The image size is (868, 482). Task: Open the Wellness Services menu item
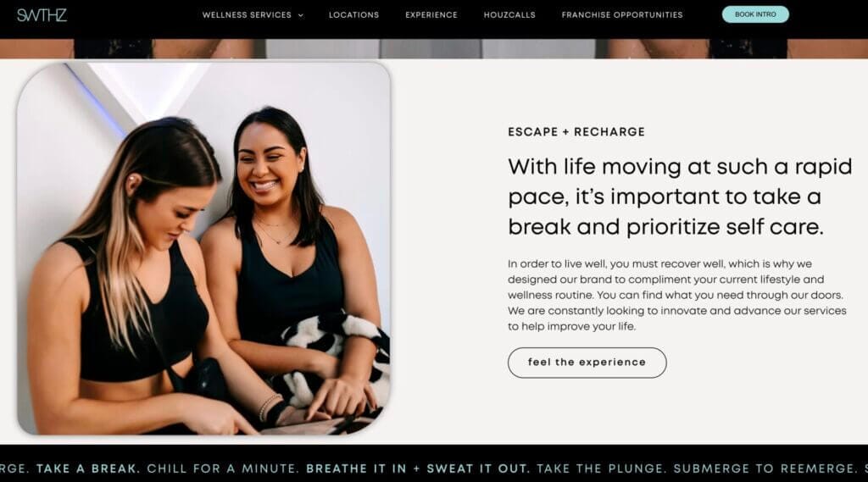[247, 15]
